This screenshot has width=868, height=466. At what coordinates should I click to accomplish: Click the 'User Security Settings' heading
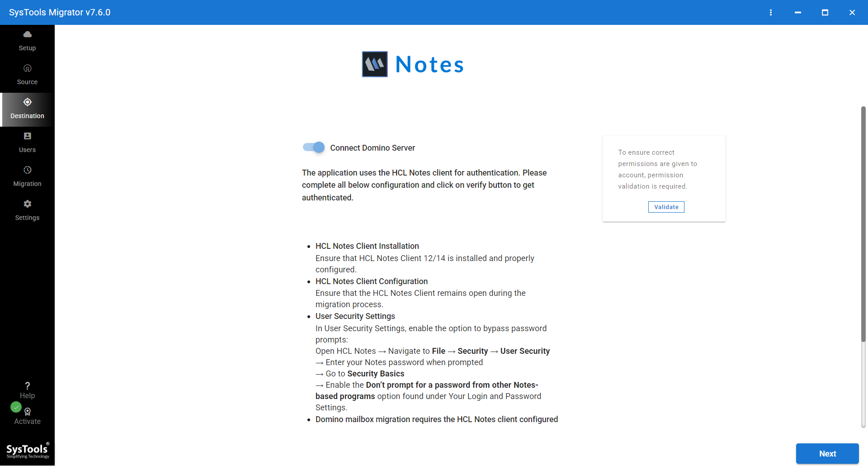[355, 316]
